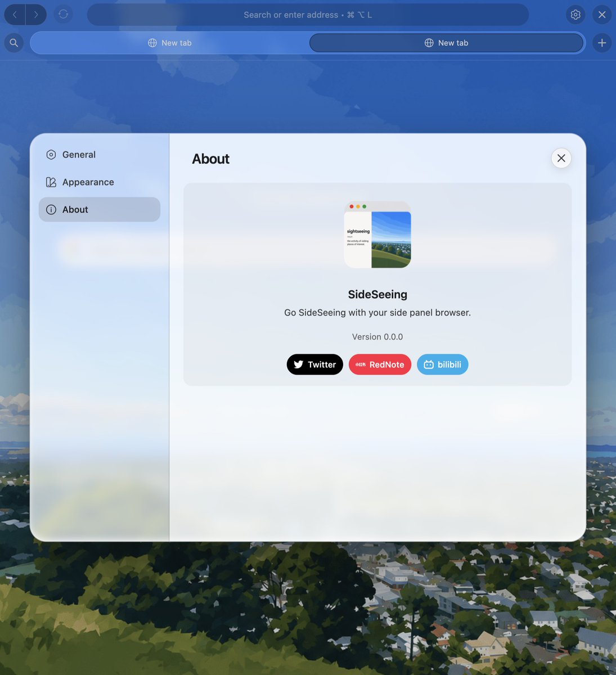616x675 pixels.
Task: Click the About page heading
Action: (x=211, y=159)
